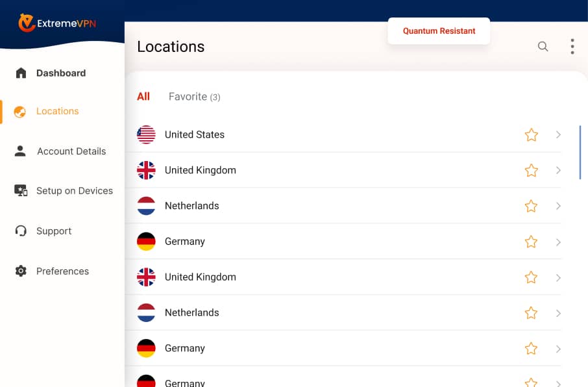Click the search magnifier icon
The width and height of the screenshot is (588, 387).
coord(543,47)
